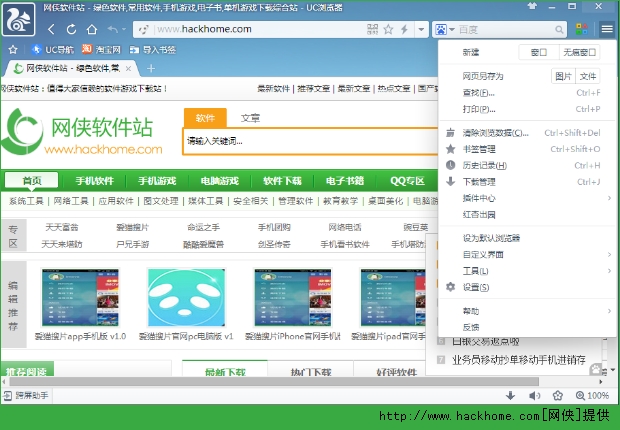Toggle the hamburger main menu button
Image resolution: width=620 pixels, height=430 pixels.
point(607,29)
